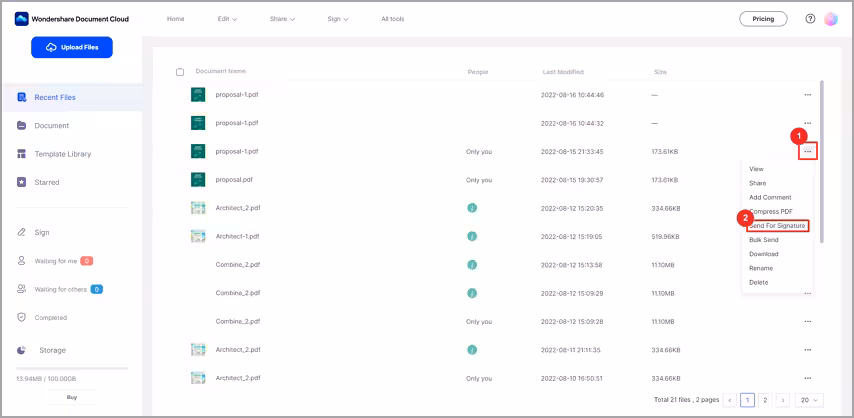Image resolution: width=854 pixels, height=418 pixels.
Task: Open file name proposal.pdf
Action: pyautogui.click(x=234, y=180)
